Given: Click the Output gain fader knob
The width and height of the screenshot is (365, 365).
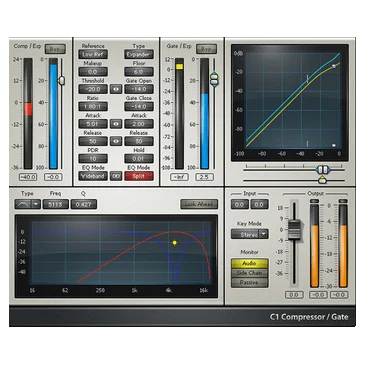Looking at the screenshot, I should (x=294, y=230).
